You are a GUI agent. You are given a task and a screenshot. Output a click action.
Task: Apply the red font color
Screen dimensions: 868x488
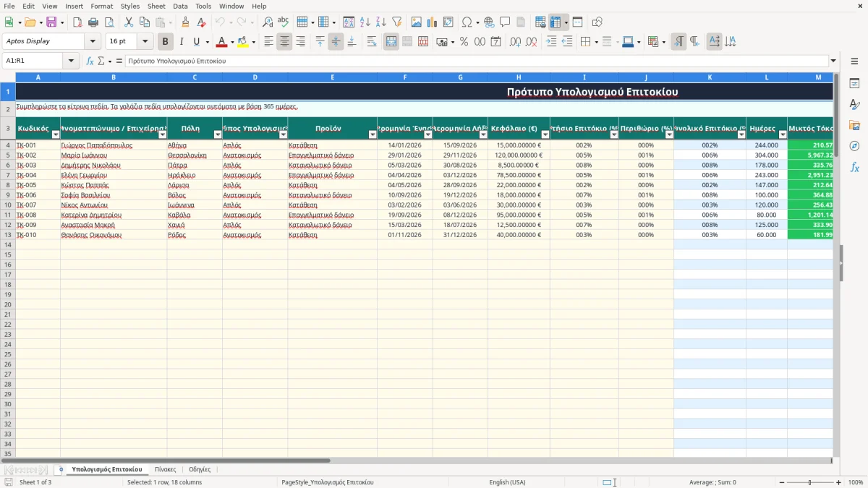pyautogui.click(x=221, y=42)
